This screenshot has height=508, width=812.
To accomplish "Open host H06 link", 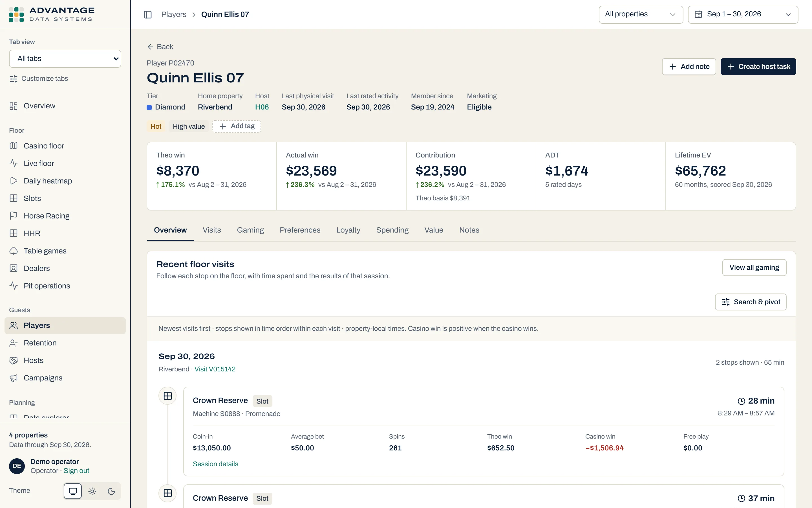I will click(262, 107).
